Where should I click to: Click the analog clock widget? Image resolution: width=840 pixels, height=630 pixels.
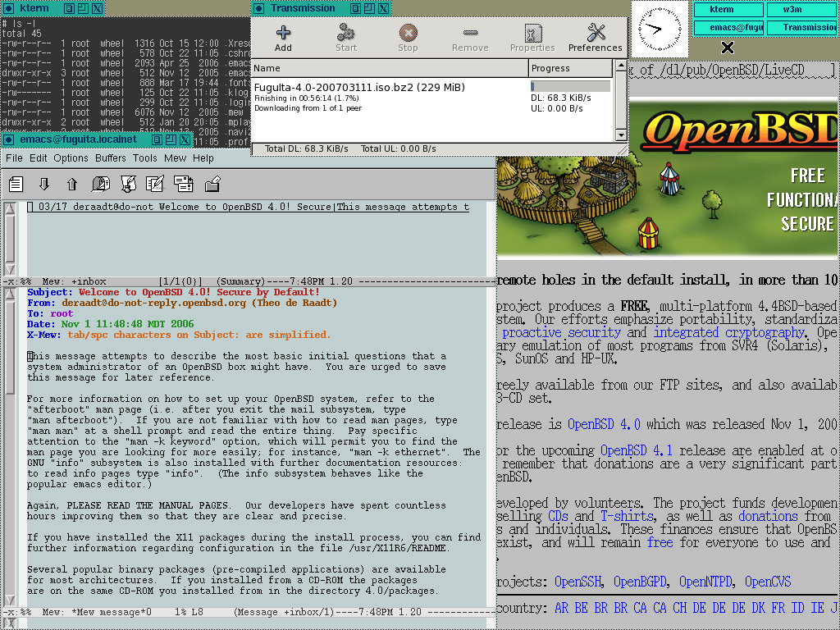point(660,29)
